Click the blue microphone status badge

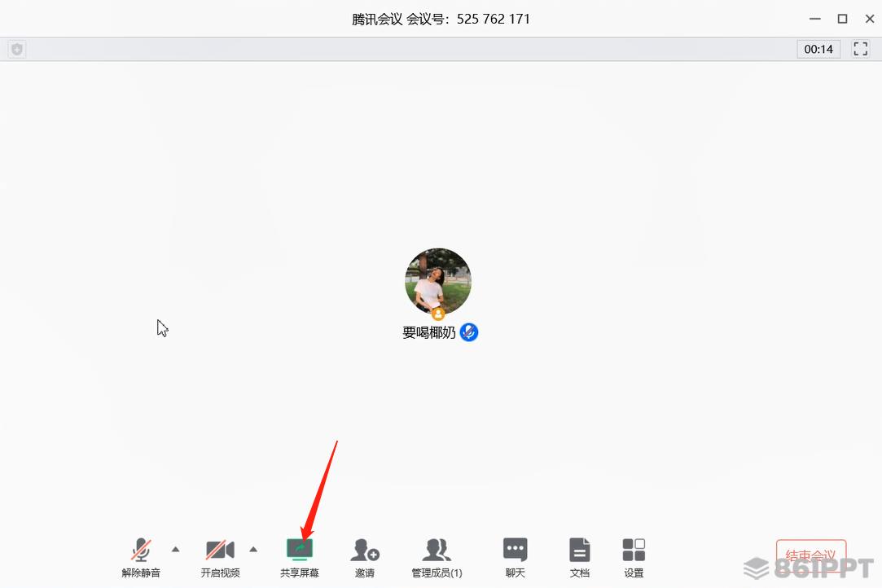click(469, 332)
